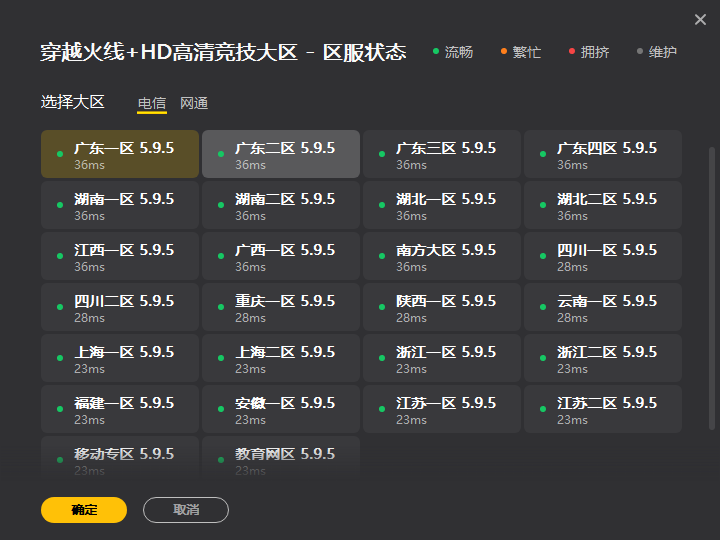Click the gray dot beside 维护
Image resolution: width=720 pixels, height=540 pixels.
tap(640, 51)
